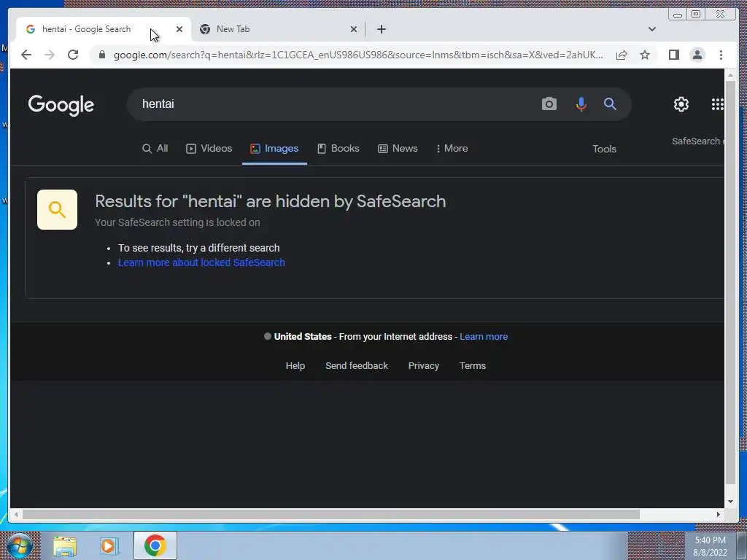
Task: Open Chrome side panel
Action: (673, 55)
